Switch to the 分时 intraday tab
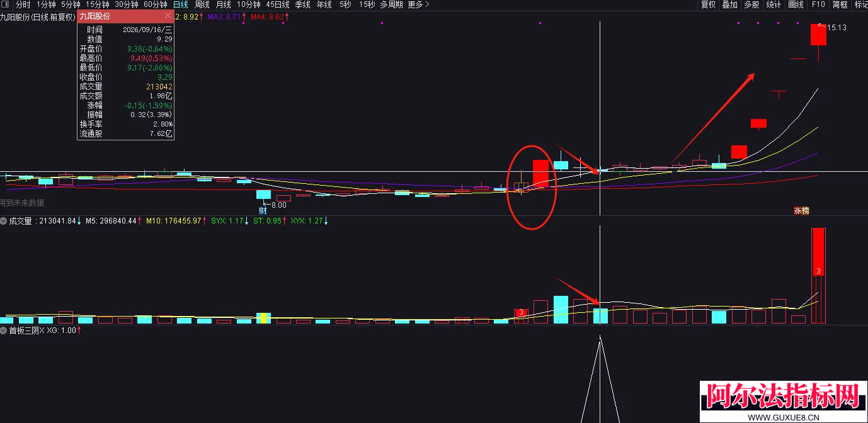The height and width of the screenshot is (423, 868). pyautogui.click(x=23, y=4)
